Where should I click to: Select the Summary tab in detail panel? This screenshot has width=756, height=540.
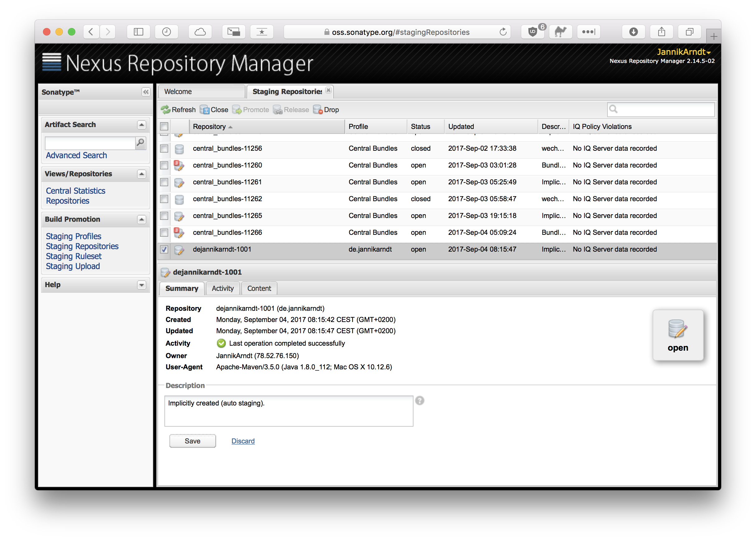[183, 288]
